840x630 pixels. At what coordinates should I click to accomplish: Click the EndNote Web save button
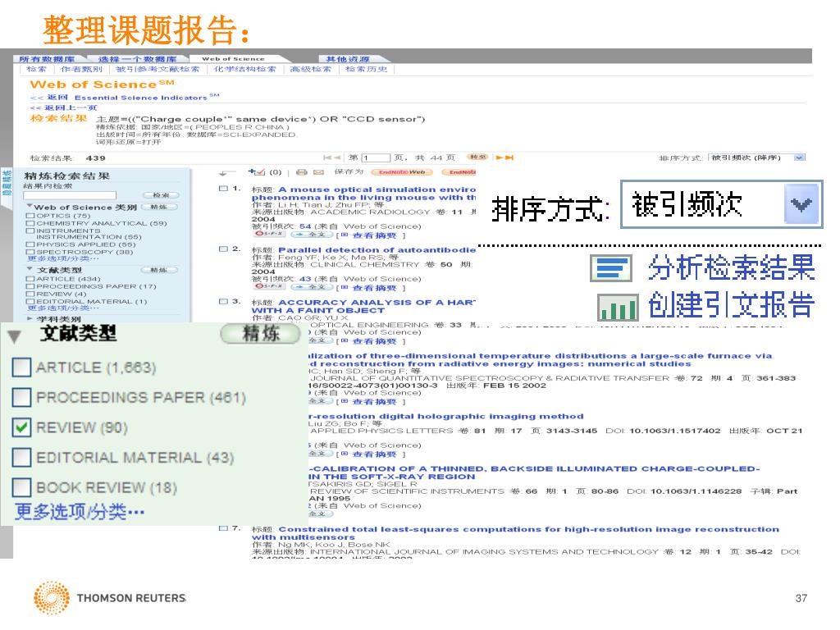402,172
